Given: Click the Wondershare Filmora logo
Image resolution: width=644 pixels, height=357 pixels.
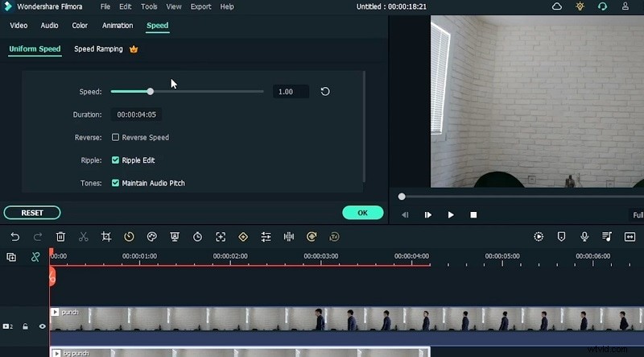Looking at the screenshot, I should (x=8, y=6).
